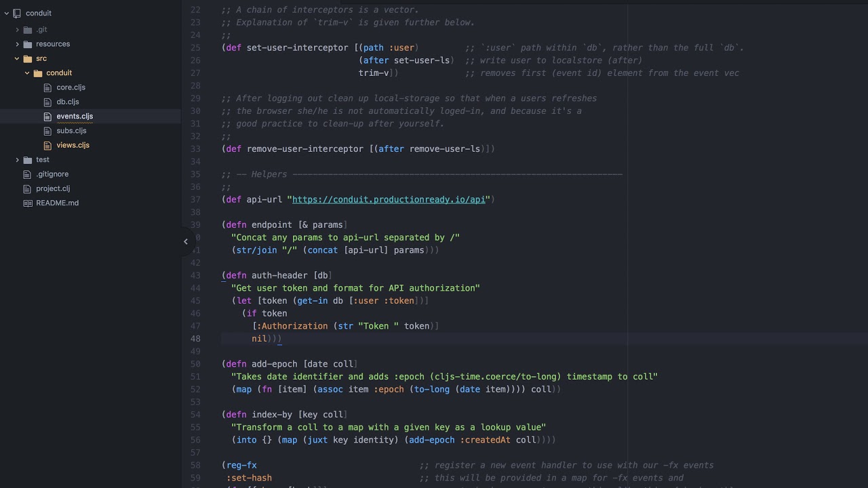Click the src folder icon
Screen dimensions: 868x488
click(28, 59)
